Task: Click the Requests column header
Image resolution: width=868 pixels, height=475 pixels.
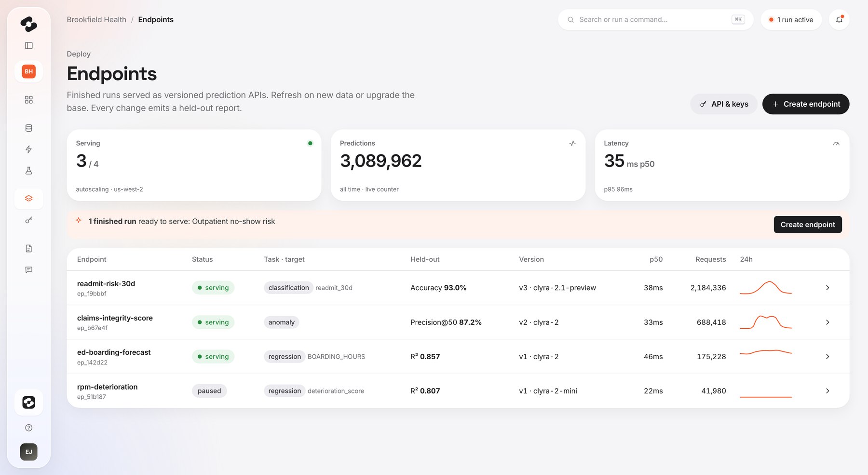Action: [x=710, y=259]
